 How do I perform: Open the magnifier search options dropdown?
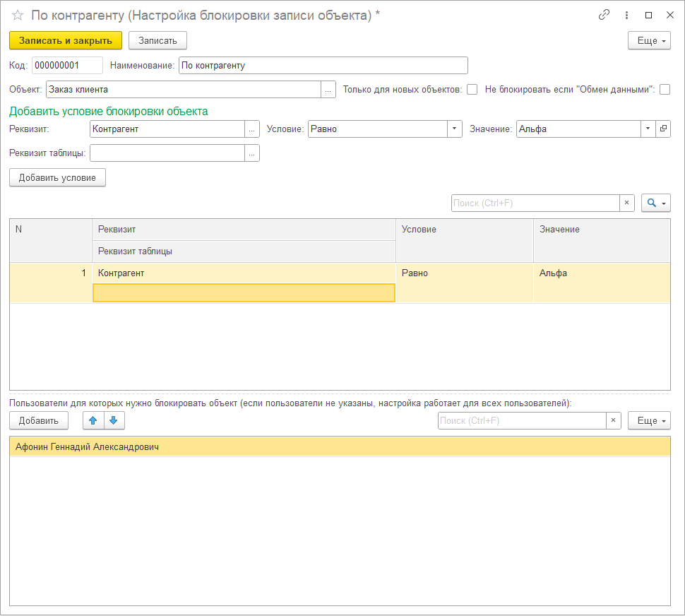point(655,203)
